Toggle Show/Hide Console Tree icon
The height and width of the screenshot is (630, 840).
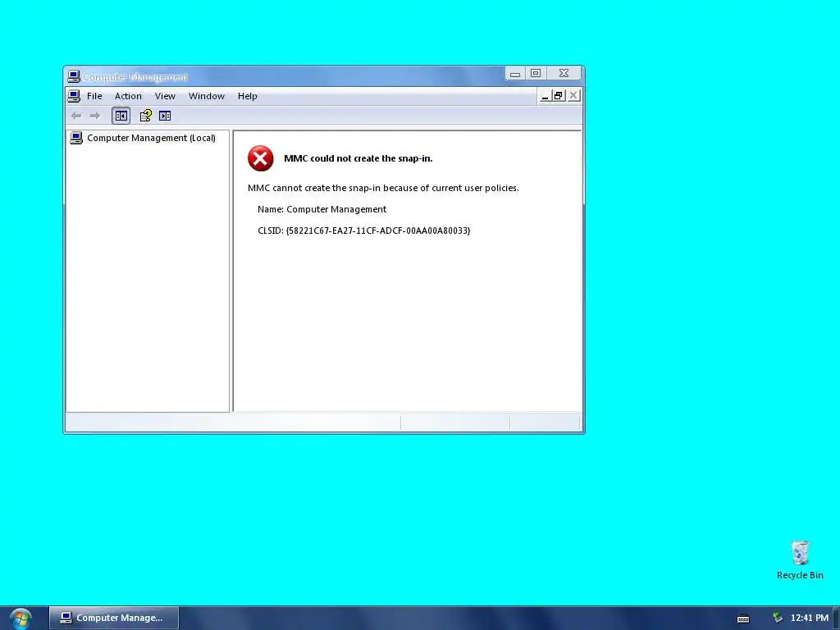tap(121, 116)
